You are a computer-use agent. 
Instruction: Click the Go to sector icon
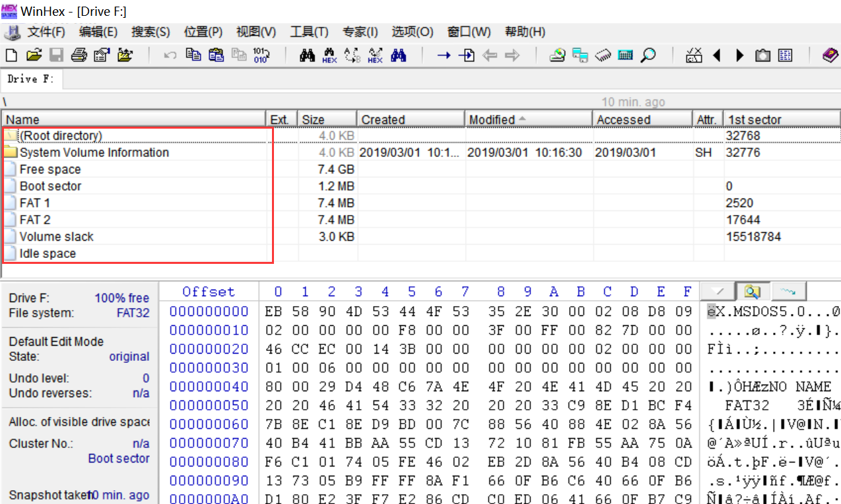point(467,55)
